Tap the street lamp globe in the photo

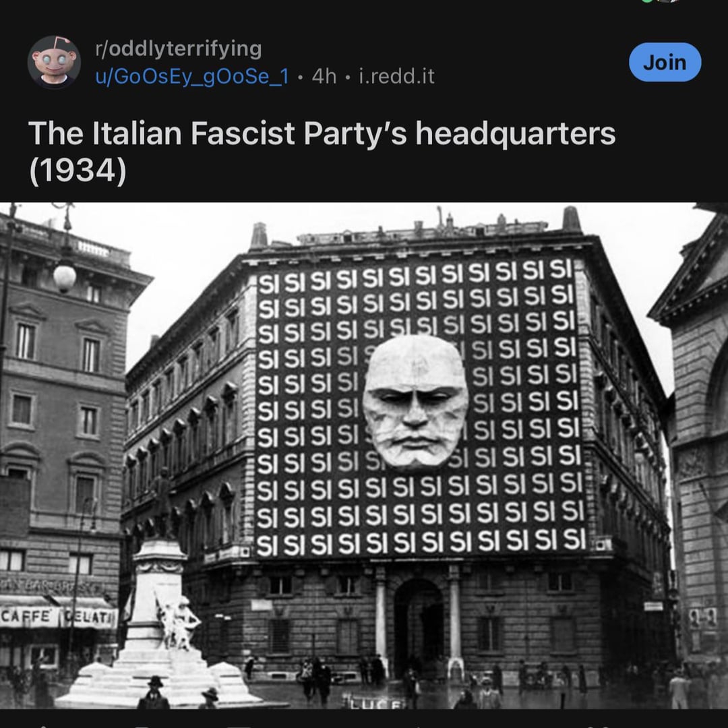(65, 276)
